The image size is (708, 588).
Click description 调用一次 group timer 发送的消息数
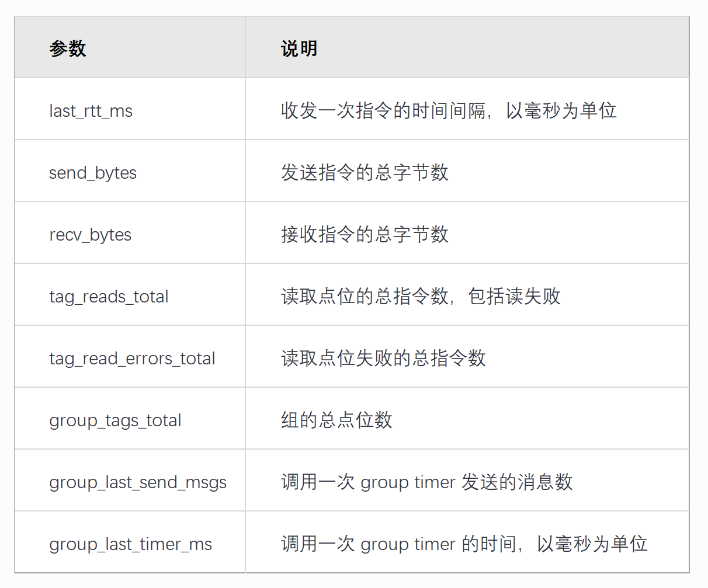pos(426,482)
